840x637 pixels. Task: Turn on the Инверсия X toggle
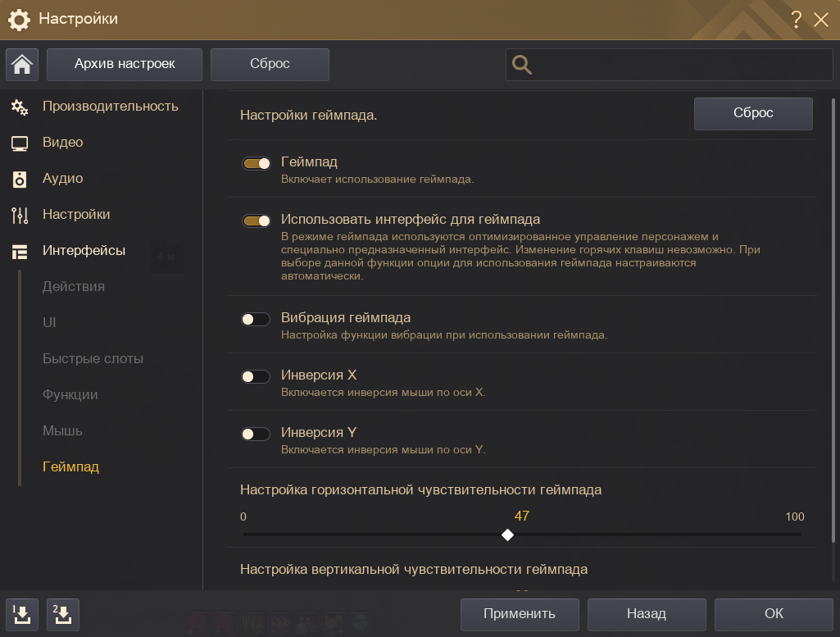256,376
